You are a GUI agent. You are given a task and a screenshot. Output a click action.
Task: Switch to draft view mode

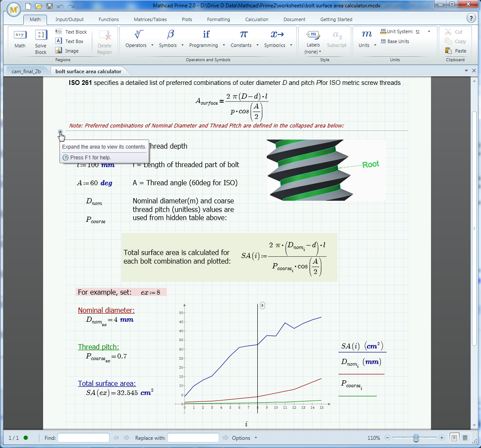465,438
